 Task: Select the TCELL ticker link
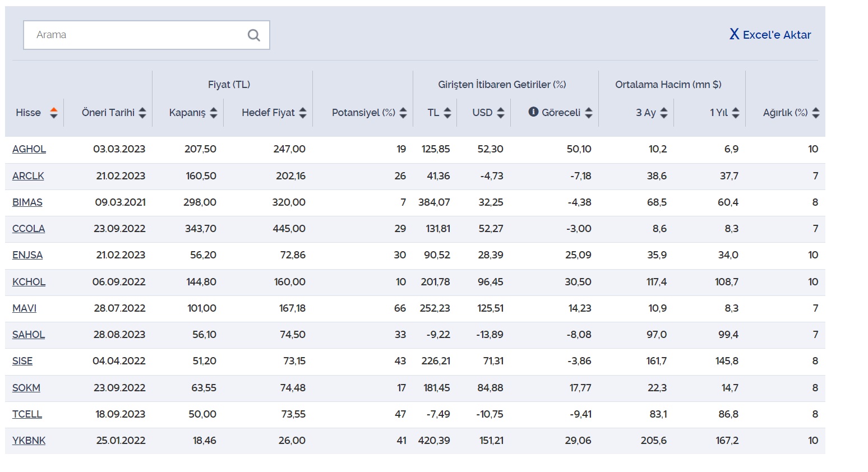click(27, 414)
